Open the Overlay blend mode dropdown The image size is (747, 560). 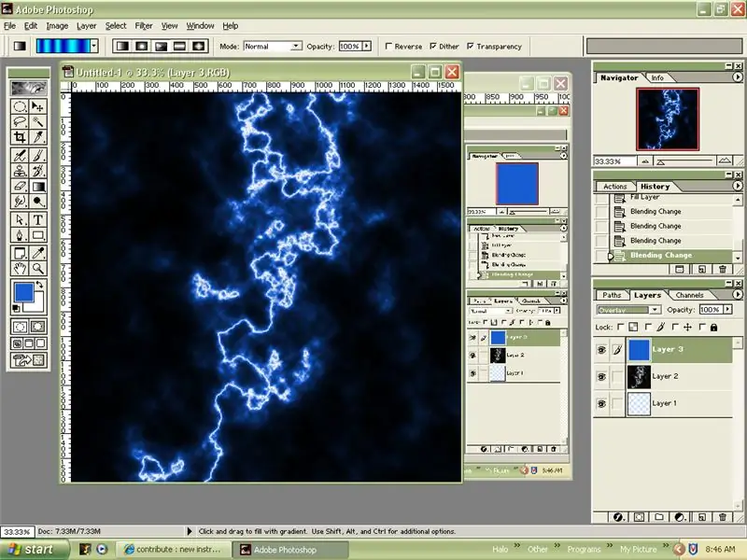[x=655, y=310]
